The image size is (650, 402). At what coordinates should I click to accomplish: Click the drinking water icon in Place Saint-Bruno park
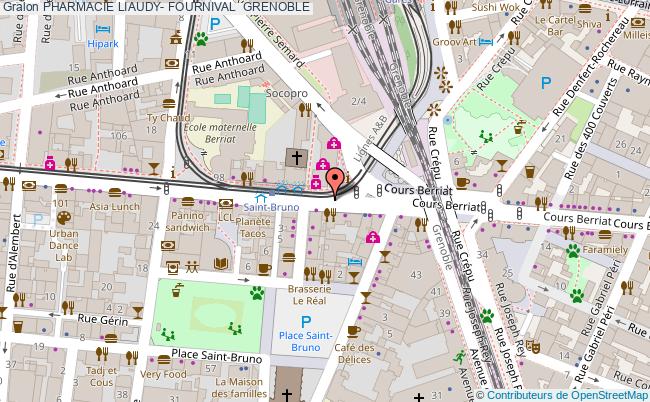pos(177,290)
